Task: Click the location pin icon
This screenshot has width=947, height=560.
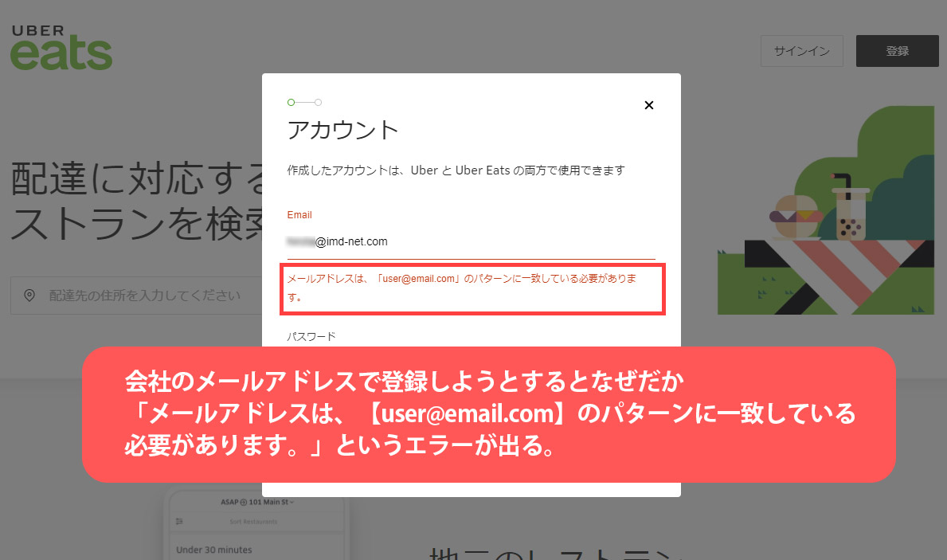Action: click(29, 296)
